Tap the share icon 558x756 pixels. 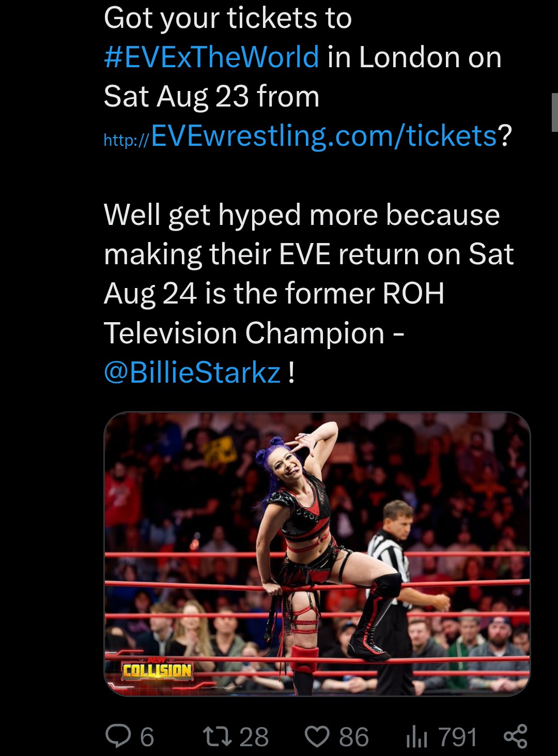[515, 736]
